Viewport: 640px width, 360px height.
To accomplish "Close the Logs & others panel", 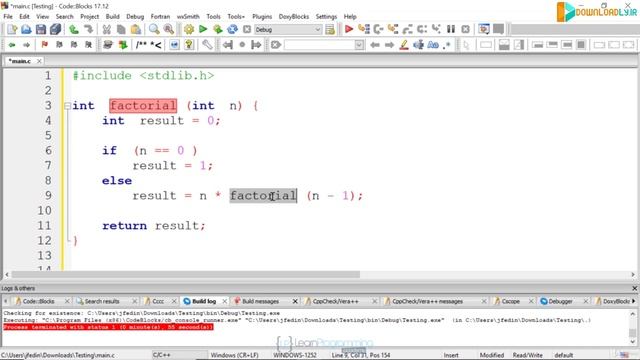I will tap(634, 288).
